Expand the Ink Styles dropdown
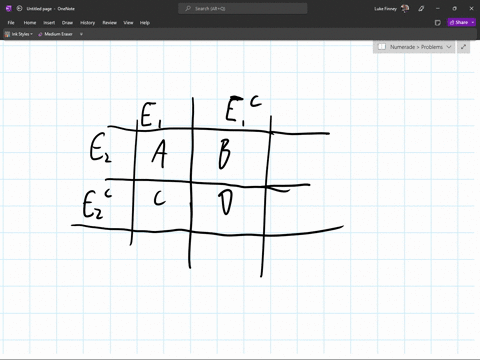 pos(31,34)
